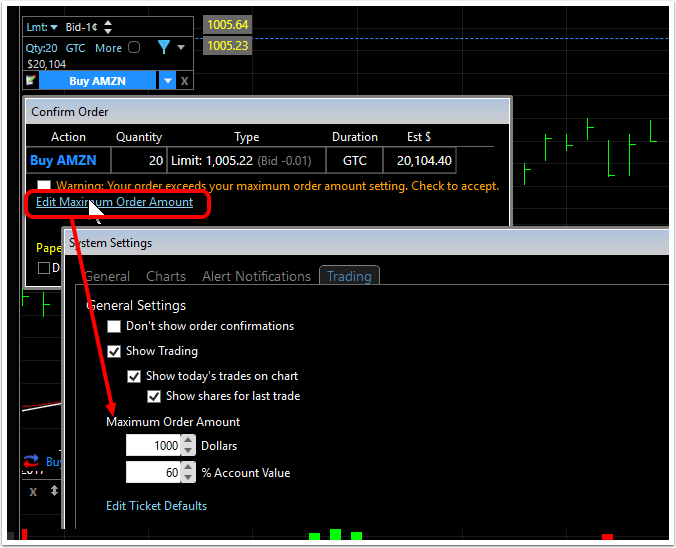This screenshot has height=548, width=676.
Task: Open the dropdown arrow beside funnel icon
Action: 181,47
